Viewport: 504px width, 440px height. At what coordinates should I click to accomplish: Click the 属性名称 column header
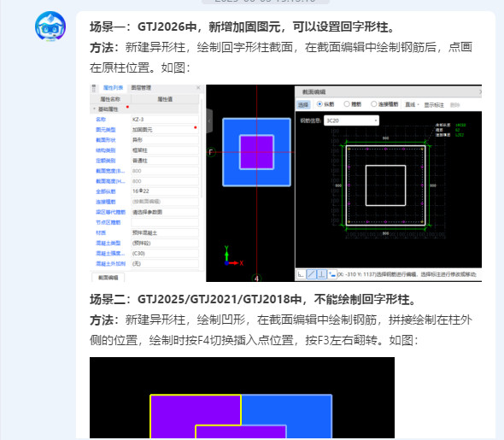pyautogui.click(x=110, y=99)
